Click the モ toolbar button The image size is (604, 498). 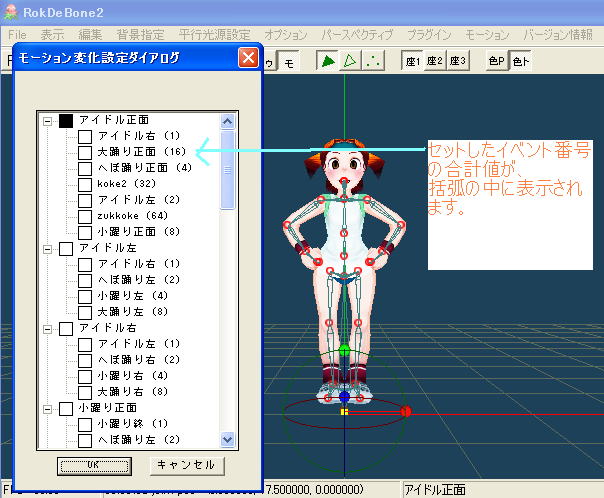(289, 61)
